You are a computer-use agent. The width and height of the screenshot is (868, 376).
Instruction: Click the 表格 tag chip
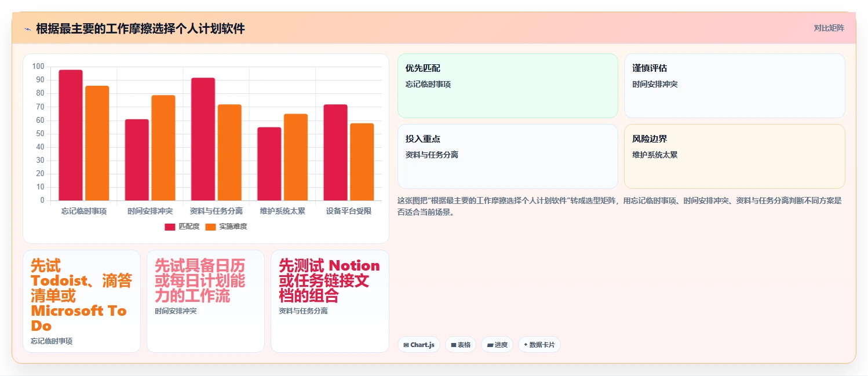coord(461,345)
